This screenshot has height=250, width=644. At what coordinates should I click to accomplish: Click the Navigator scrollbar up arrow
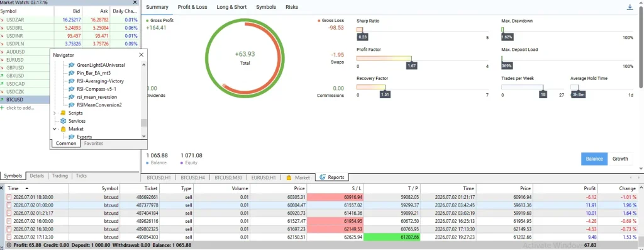tap(144, 65)
